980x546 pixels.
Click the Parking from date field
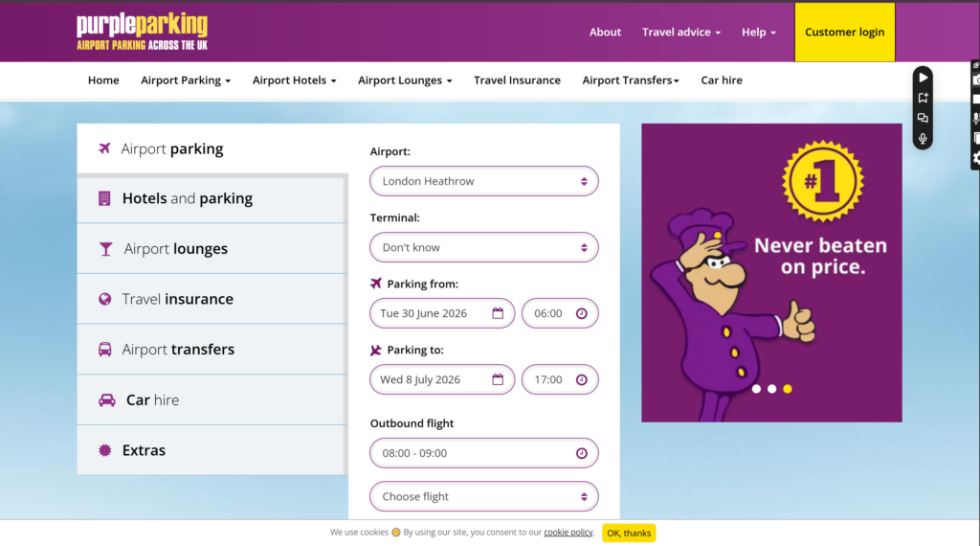[442, 313]
